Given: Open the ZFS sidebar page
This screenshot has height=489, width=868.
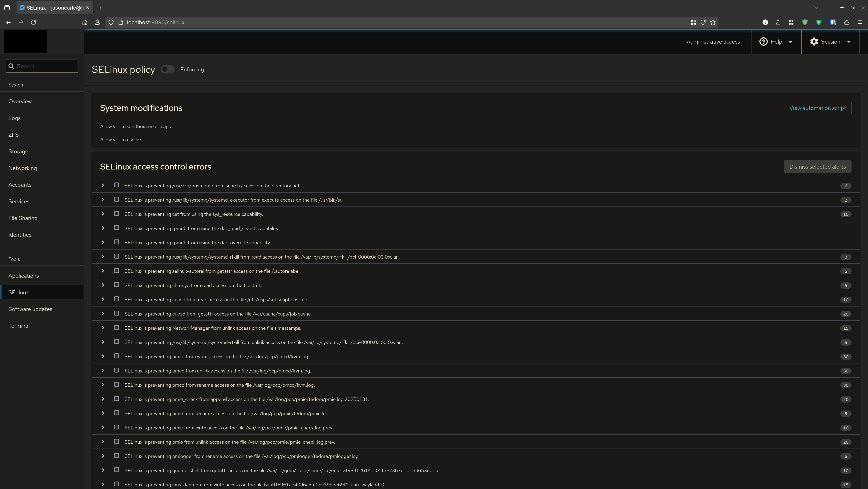Looking at the screenshot, I should click(x=42, y=135).
